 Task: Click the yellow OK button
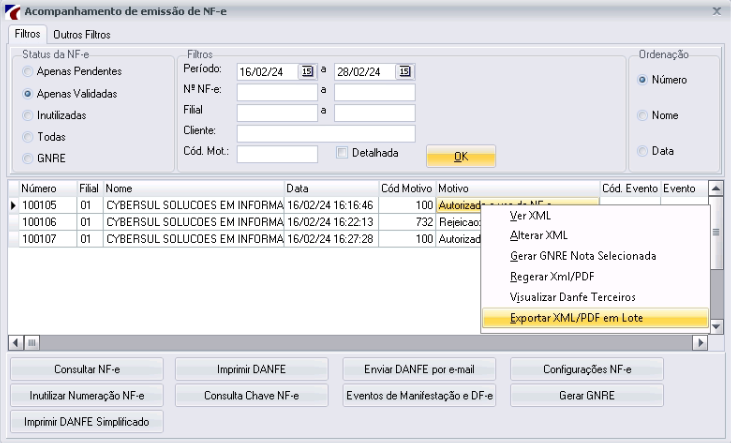point(461,156)
